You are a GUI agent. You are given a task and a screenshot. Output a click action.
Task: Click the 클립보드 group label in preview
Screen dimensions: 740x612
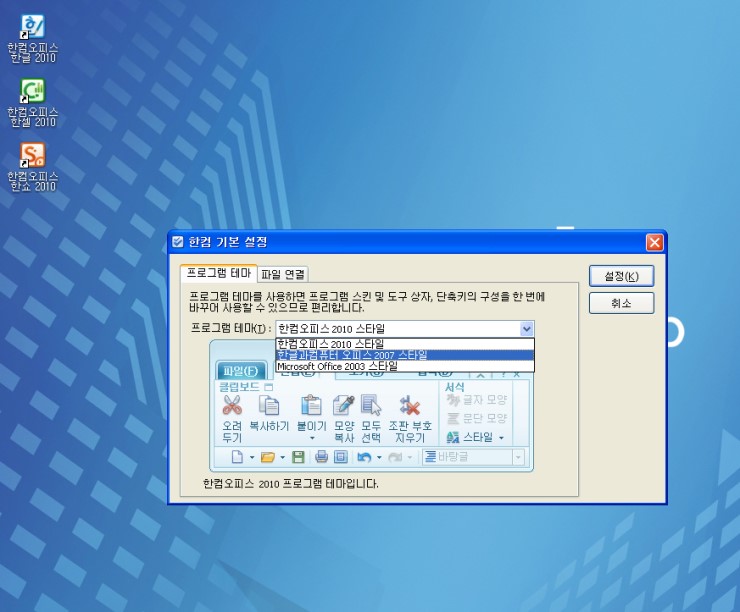[x=239, y=387]
